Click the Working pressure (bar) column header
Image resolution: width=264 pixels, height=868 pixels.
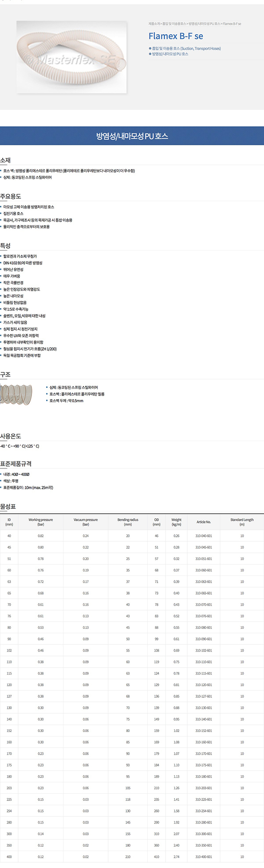tap(41, 522)
